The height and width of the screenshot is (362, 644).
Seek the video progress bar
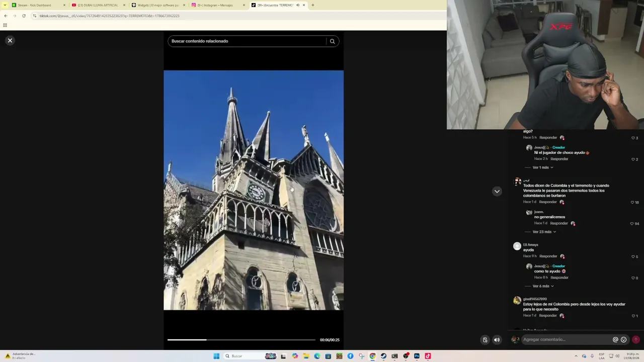point(242,340)
